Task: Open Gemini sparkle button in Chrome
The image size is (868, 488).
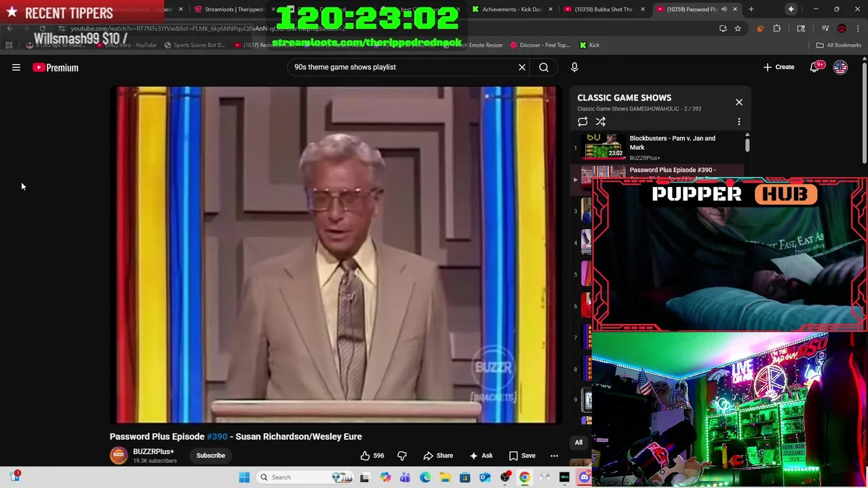Action: [x=791, y=9]
